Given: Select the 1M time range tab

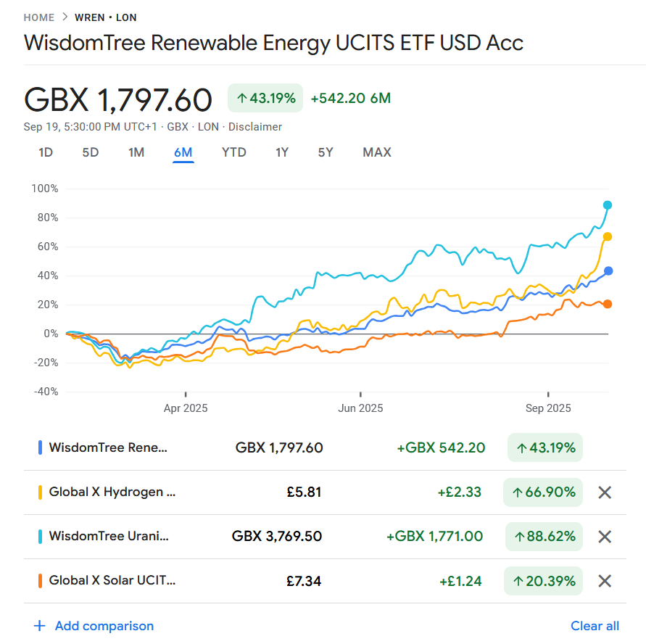Looking at the screenshot, I should point(136,152).
